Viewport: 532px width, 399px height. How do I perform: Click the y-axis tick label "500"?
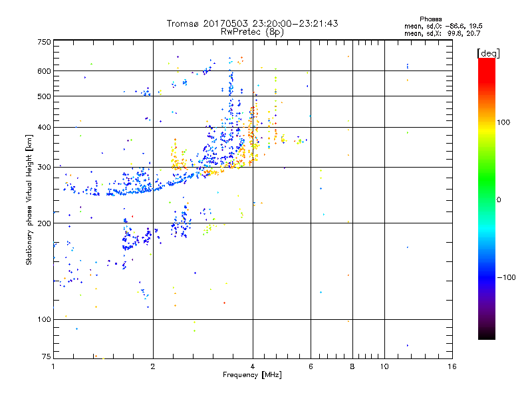tap(44, 96)
